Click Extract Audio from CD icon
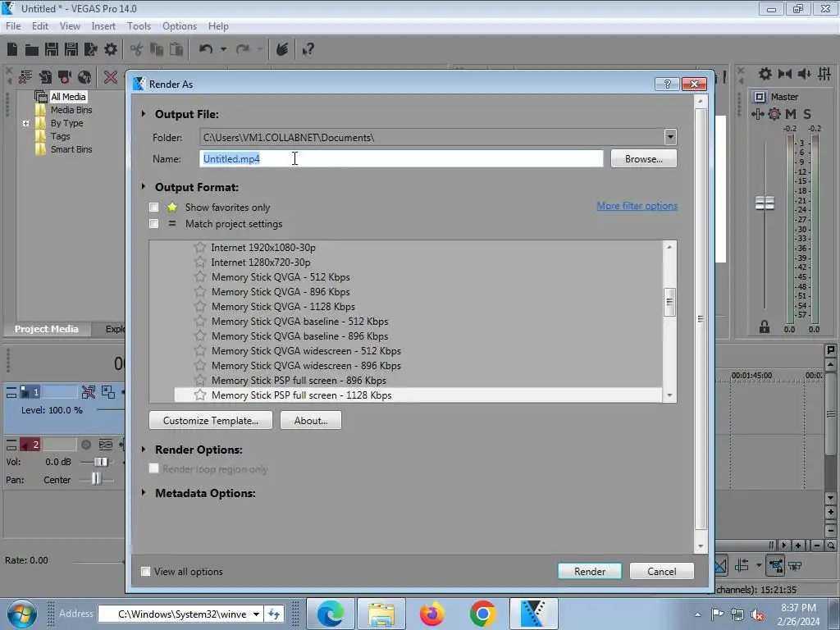The image size is (840, 630). click(x=84, y=77)
